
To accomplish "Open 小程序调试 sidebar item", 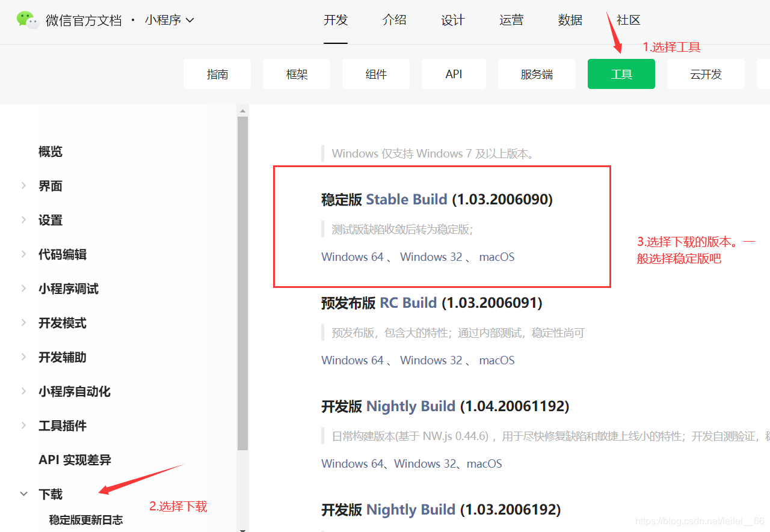I will [69, 289].
